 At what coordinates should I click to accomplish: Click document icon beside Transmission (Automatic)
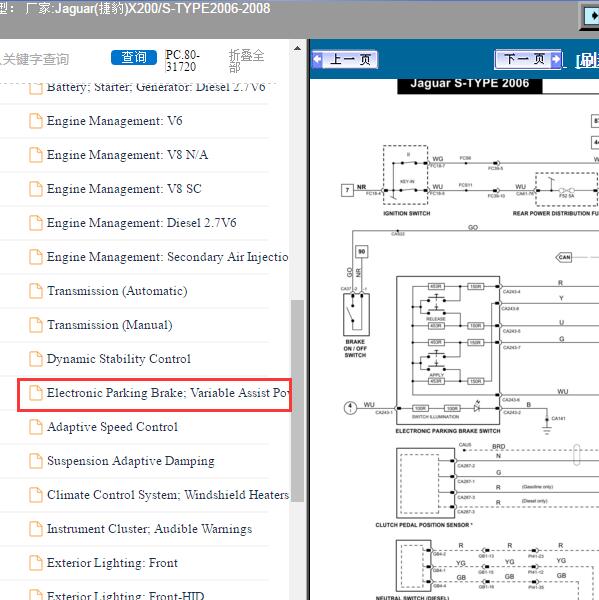[x=36, y=291]
